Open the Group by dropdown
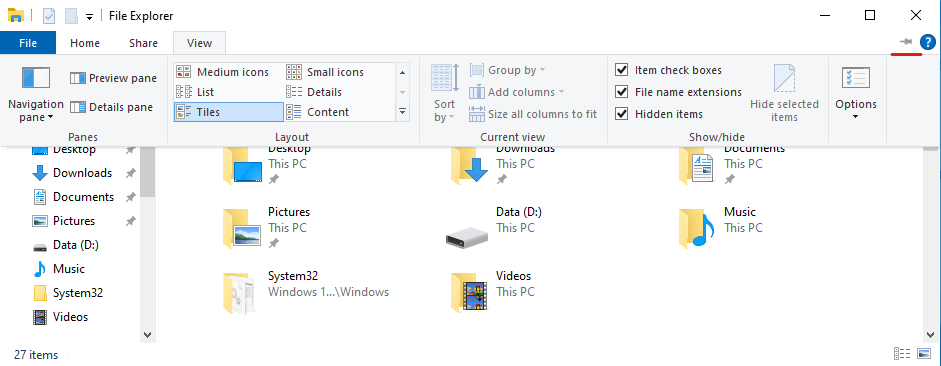Screen dimensions: 941x366 point(508,70)
